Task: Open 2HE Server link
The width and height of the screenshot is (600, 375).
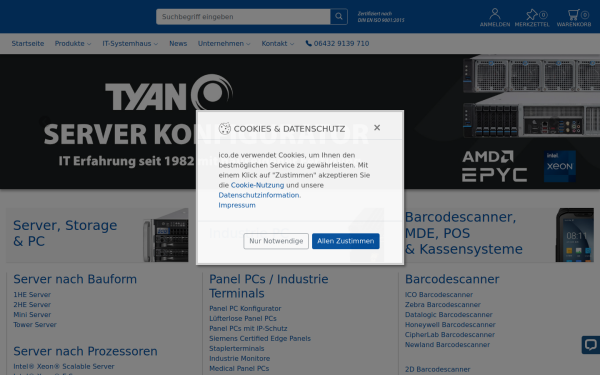Action: [32, 305]
